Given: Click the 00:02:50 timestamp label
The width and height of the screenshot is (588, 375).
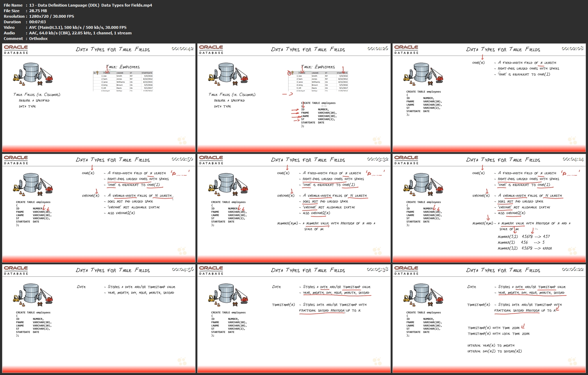Looking at the screenshot, I should pos(182,159).
